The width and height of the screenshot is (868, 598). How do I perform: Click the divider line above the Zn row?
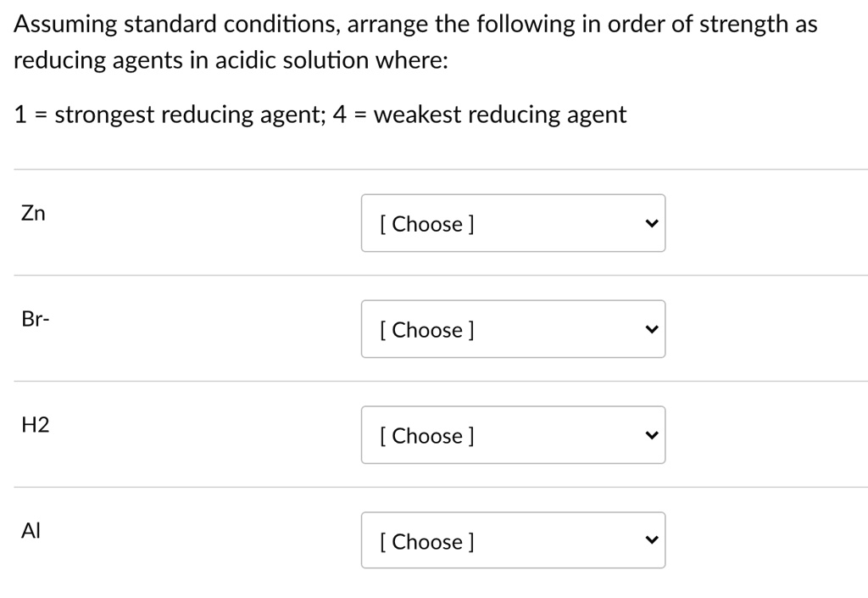pos(434,168)
